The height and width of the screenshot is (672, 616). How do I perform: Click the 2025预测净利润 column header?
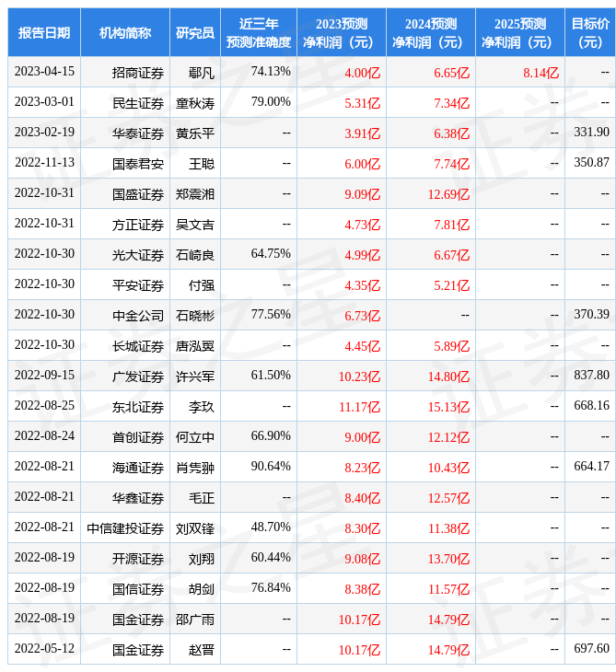520,32
